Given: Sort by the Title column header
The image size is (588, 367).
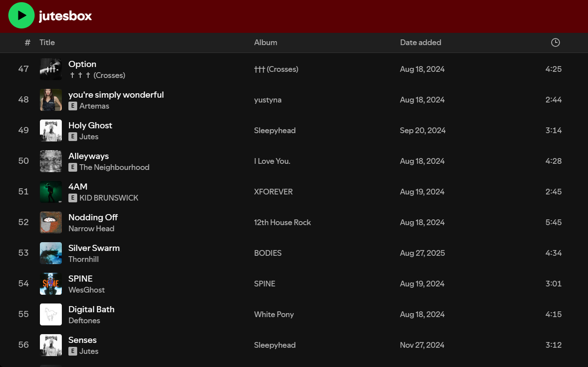Looking at the screenshot, I should click(47, 42).
